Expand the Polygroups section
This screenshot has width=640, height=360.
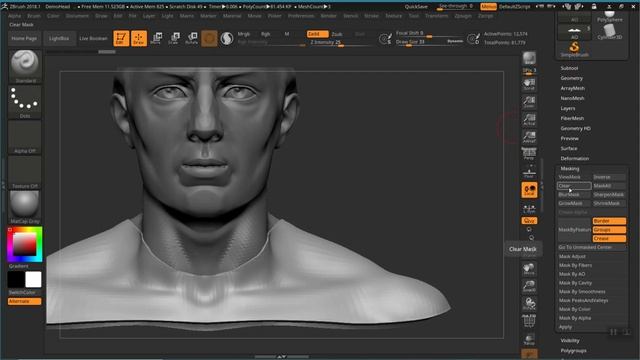pyautogui.click(x=573, y=351)
